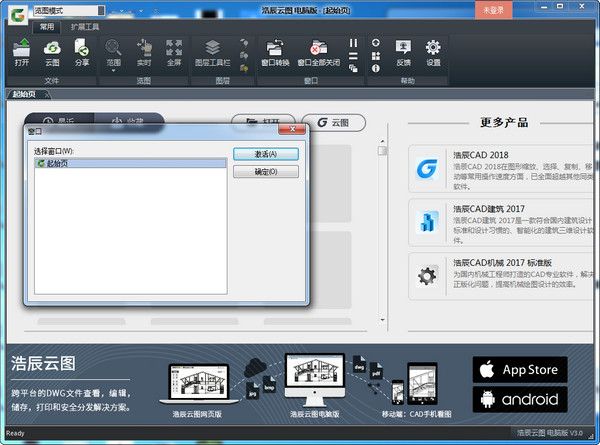Switch to the 常用 ribbon tab
The height and width of the screenshot is (445, 600).
[x=47, y=27]
